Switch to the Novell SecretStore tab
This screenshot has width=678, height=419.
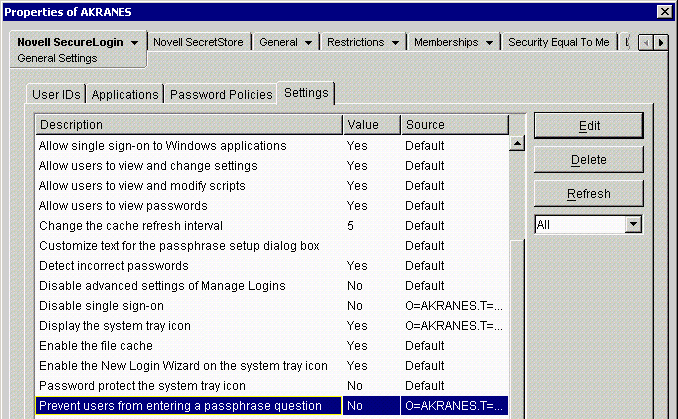198,42
